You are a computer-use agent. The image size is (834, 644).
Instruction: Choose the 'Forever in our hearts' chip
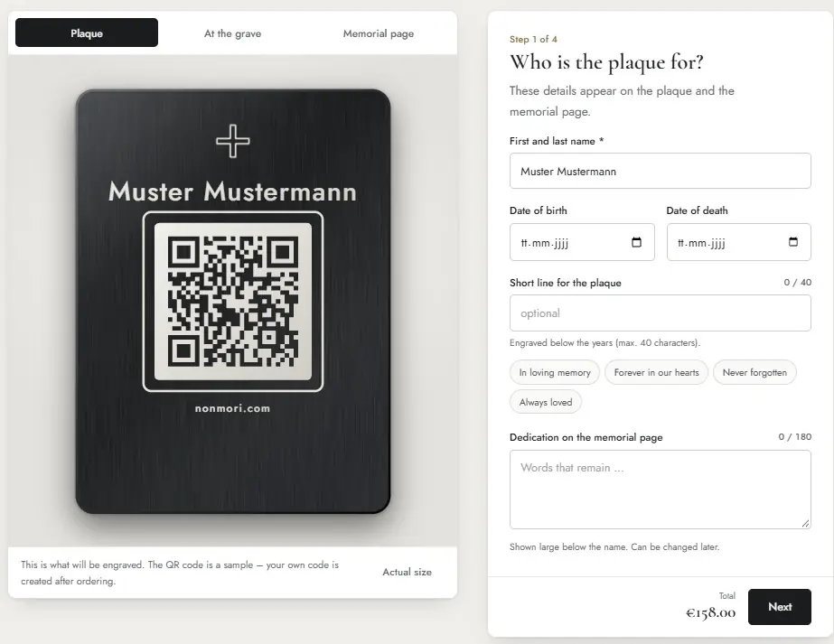[656, 372]
